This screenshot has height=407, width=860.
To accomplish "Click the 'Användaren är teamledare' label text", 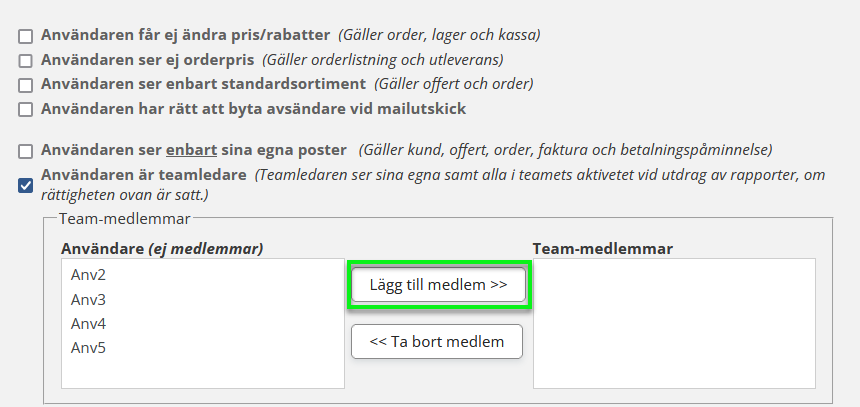I will pyautogui.click(x=144, y=175).
